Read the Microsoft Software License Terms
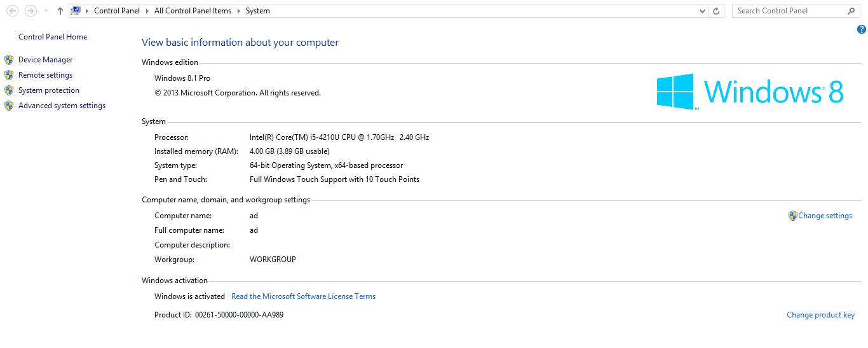 click(x=303, y=296)
